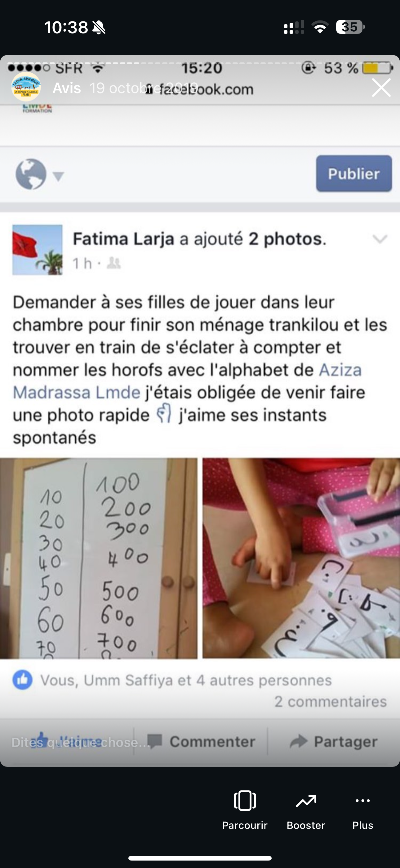Viewport: 400px width, 868px height.
Task: Open the Avis page profile picture
Action: pos(26,87)
